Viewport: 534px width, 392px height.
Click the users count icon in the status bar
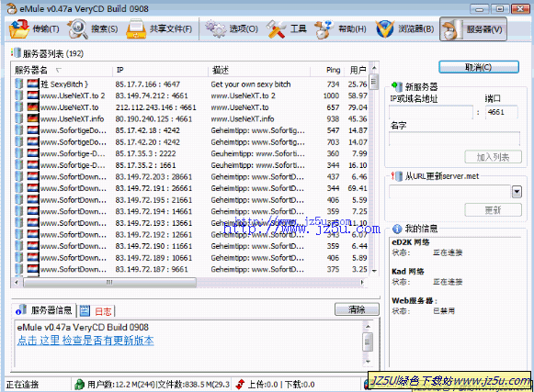coord(79,385)
